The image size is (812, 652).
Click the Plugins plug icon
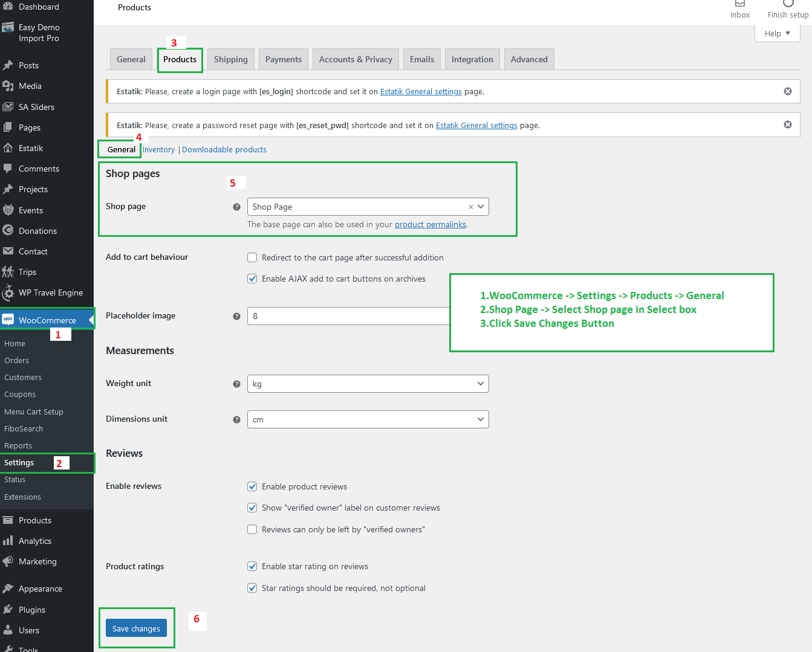coord(8,610)
